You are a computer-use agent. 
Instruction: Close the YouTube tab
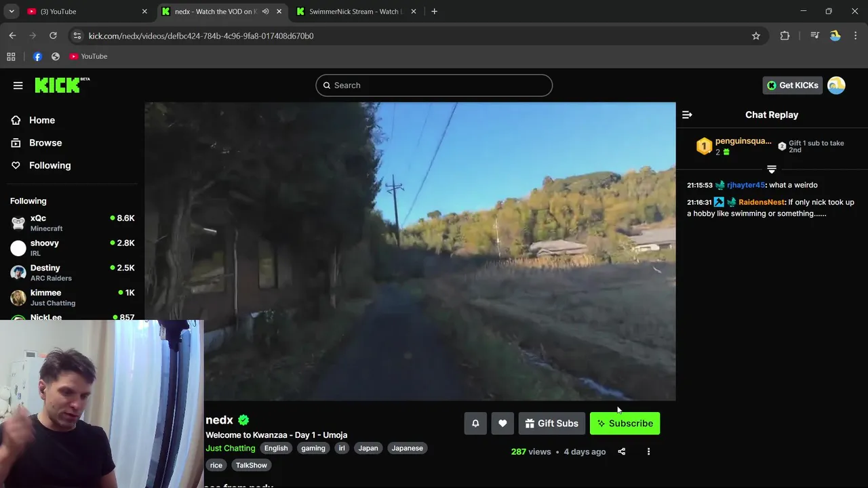(x=144, y=12)
